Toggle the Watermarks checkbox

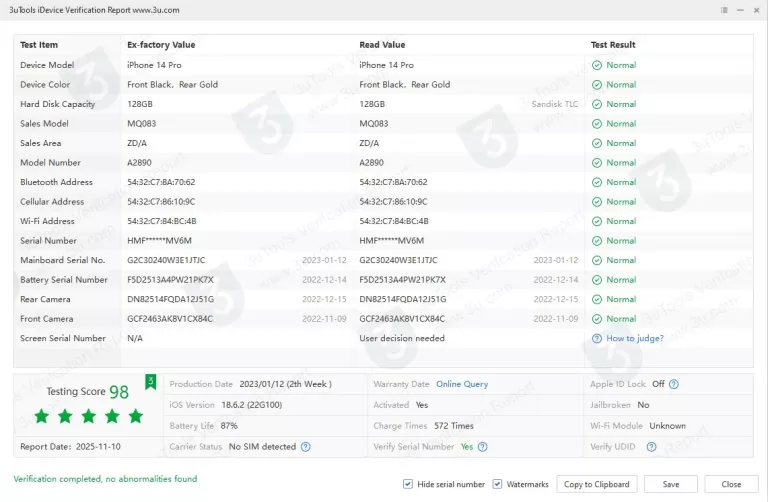(497, 484)
